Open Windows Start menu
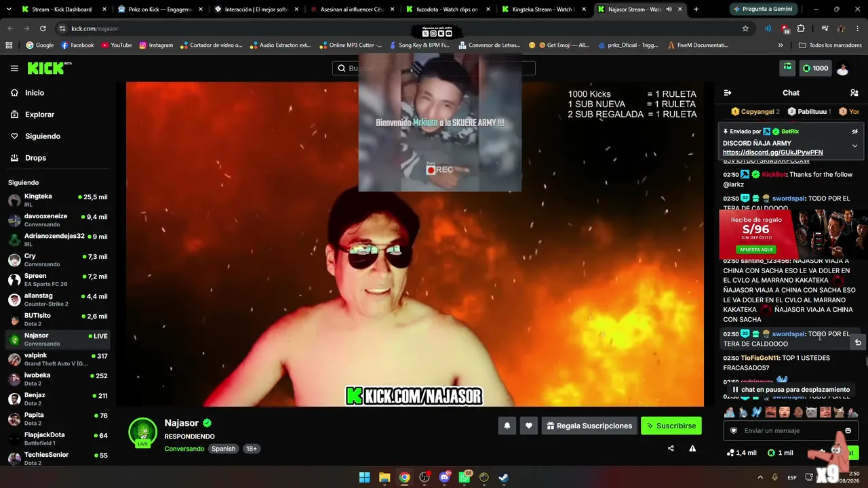 pyautogui.click(x=364, y=477)
